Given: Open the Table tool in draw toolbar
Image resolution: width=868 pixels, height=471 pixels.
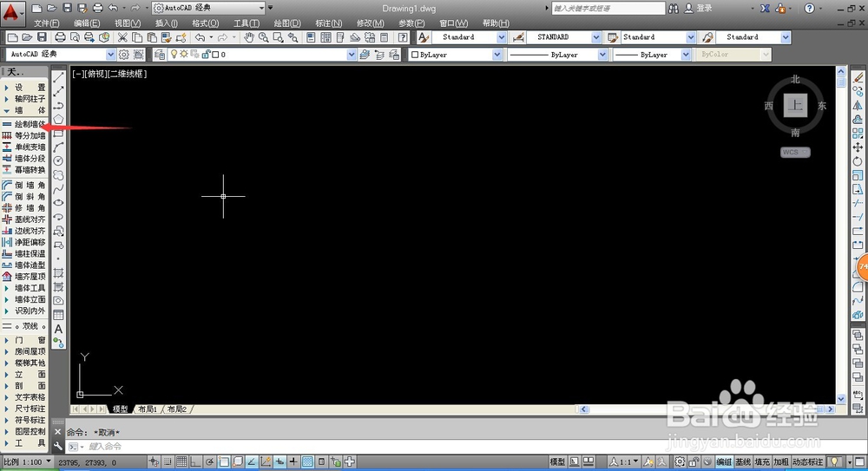Looking at the screenshot, I should pos(58,315).
